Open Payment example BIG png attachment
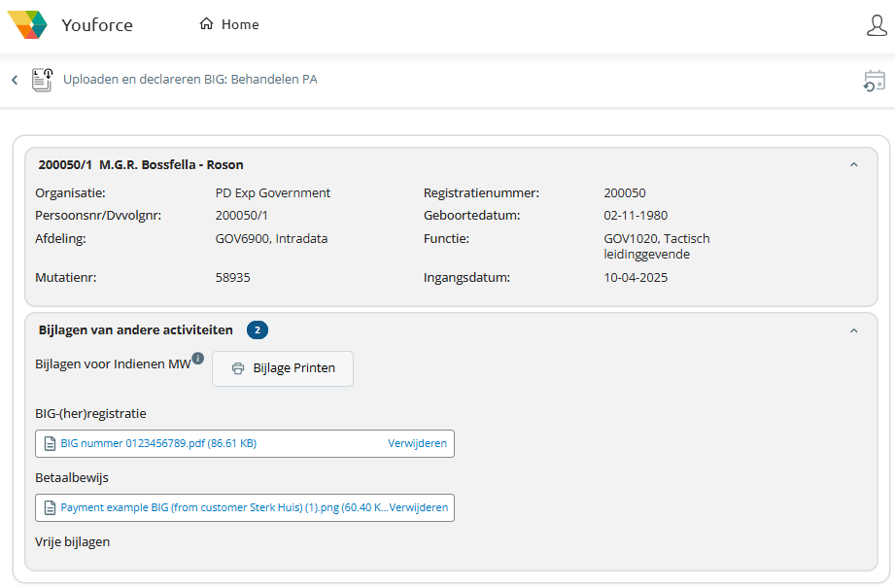 [x=224, y=507]
